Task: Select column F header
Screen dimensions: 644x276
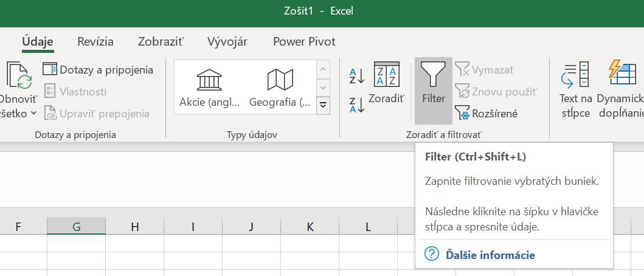Action: (18, 226)
